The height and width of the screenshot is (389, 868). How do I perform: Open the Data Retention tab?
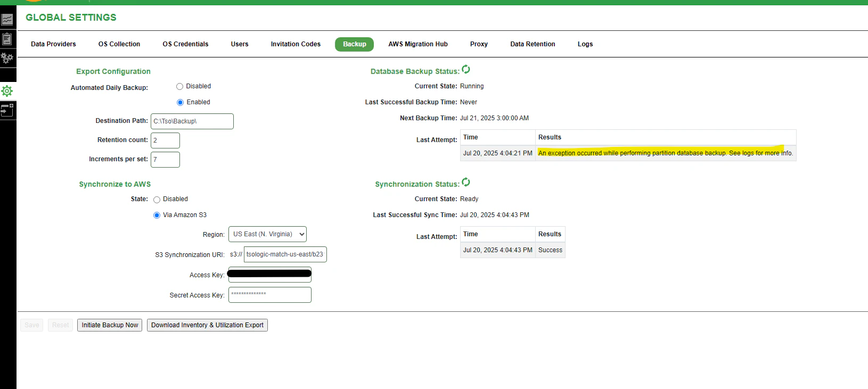point(533,44)
